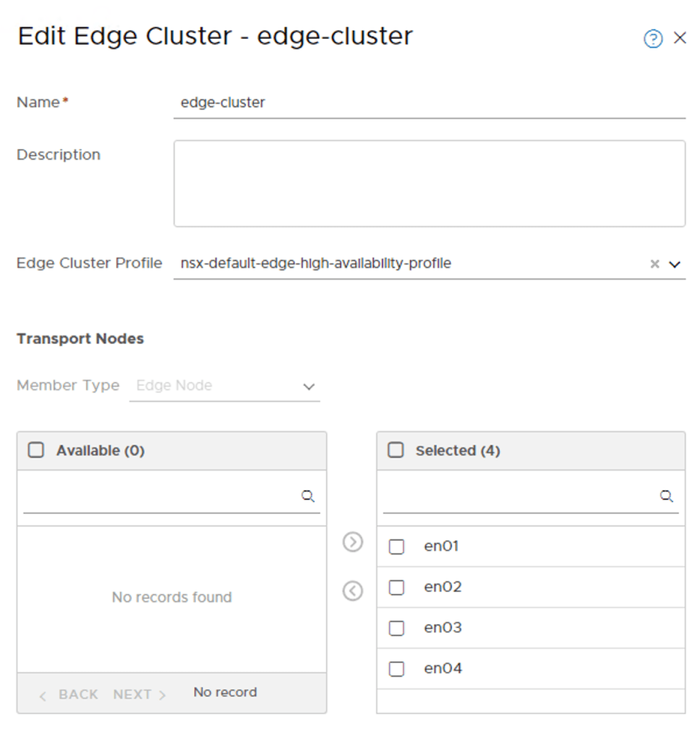Check the en01 edge node checkbox

tap(396, 546)
